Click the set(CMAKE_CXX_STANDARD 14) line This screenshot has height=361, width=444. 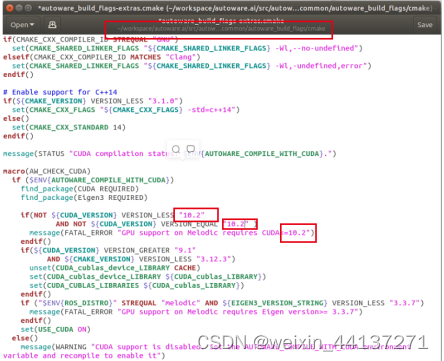click(69, 127)
